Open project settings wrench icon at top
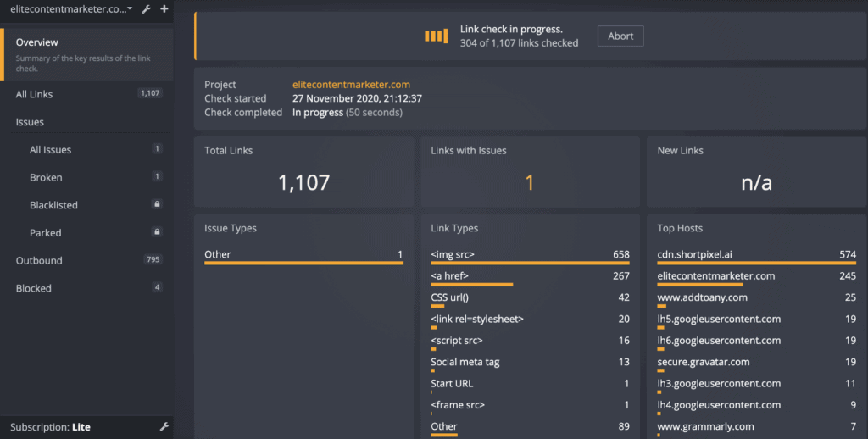The image size is (868, 439). click(x=146, y=9)
